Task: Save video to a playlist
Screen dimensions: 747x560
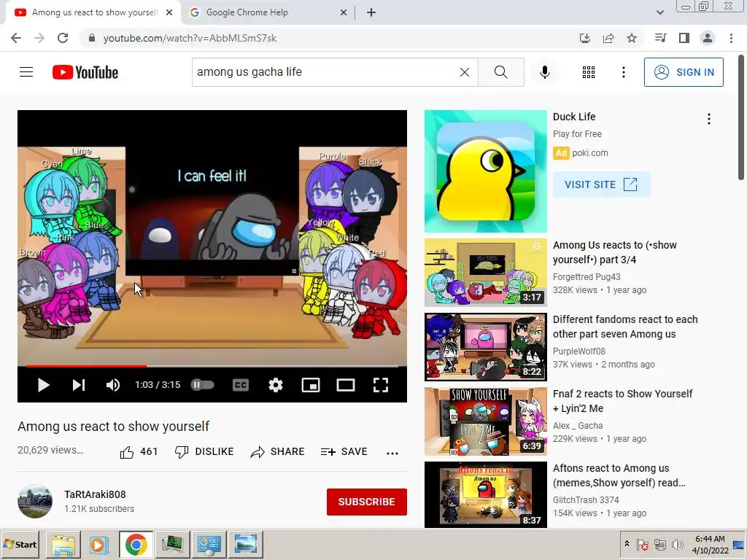Action: coord(344,451)
